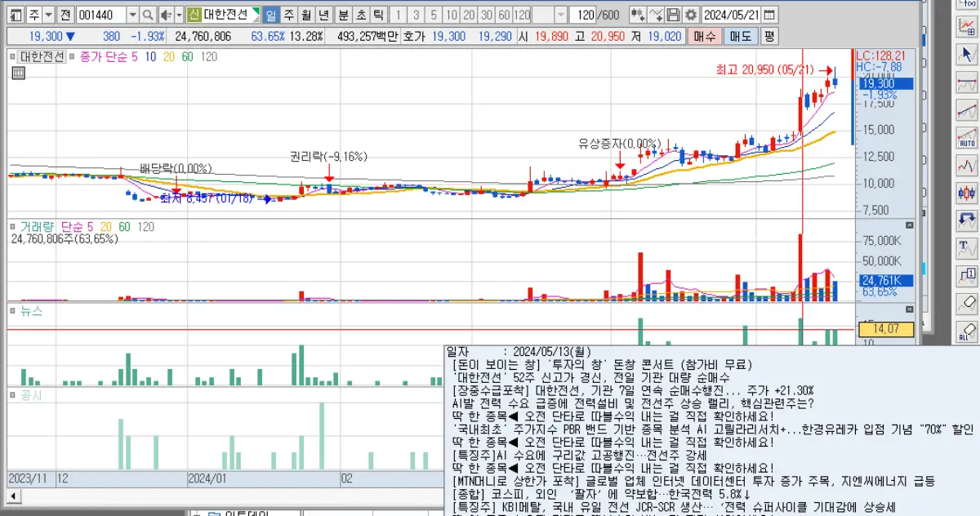Click the blue undo arrow tool
This screenshot has width=980, height=516.
pos(968,220)
